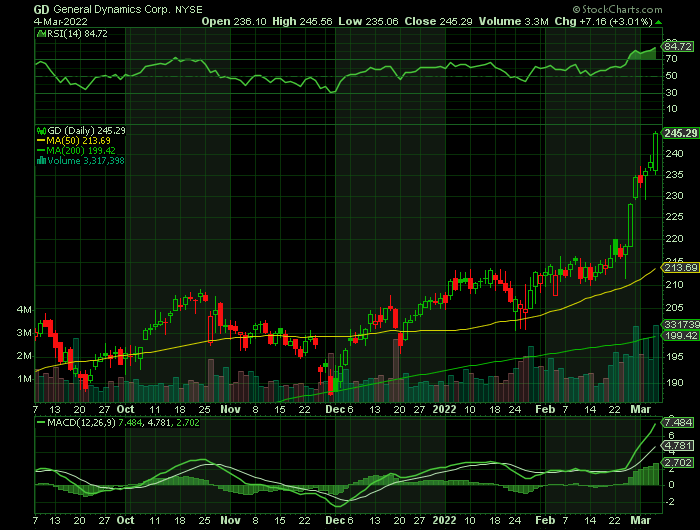700x530 pixels.
Task: Click the 4-Mar-2022 date label
Action: [x=61, y=21]
